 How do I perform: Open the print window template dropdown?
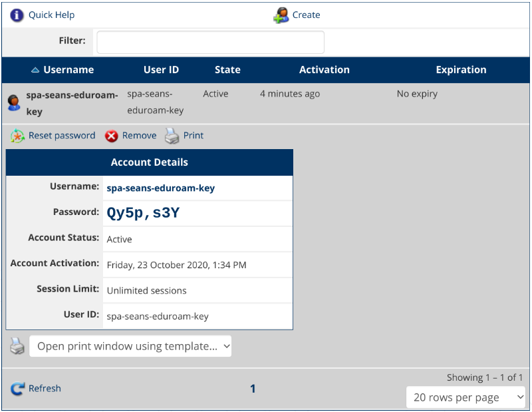tap(130, 346)
